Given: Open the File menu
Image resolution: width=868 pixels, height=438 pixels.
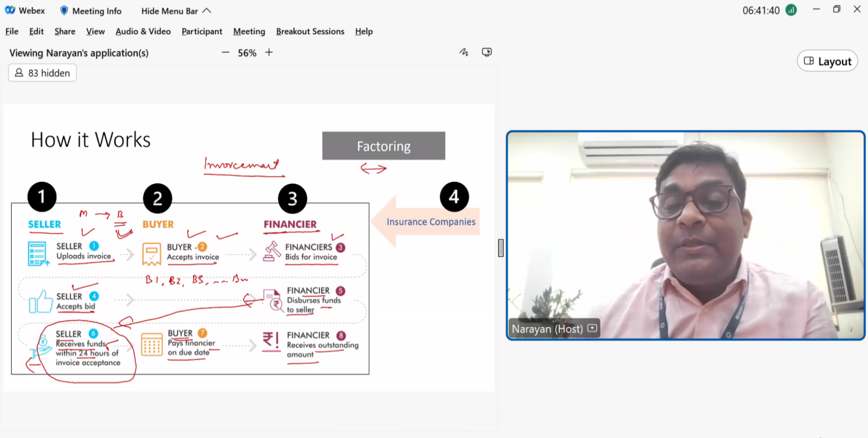Looking at the screenshot, I should click(11, 31).
